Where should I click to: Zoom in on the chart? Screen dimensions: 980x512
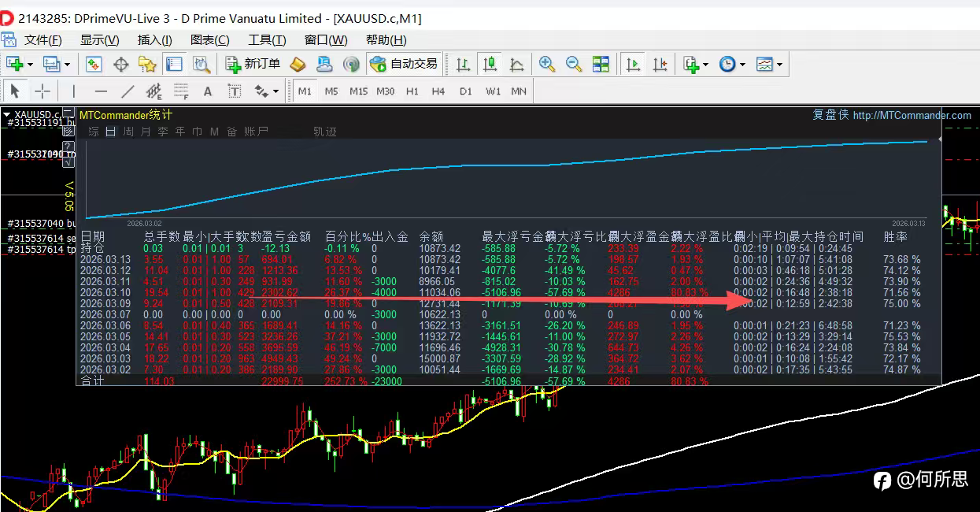pos(547,64)
